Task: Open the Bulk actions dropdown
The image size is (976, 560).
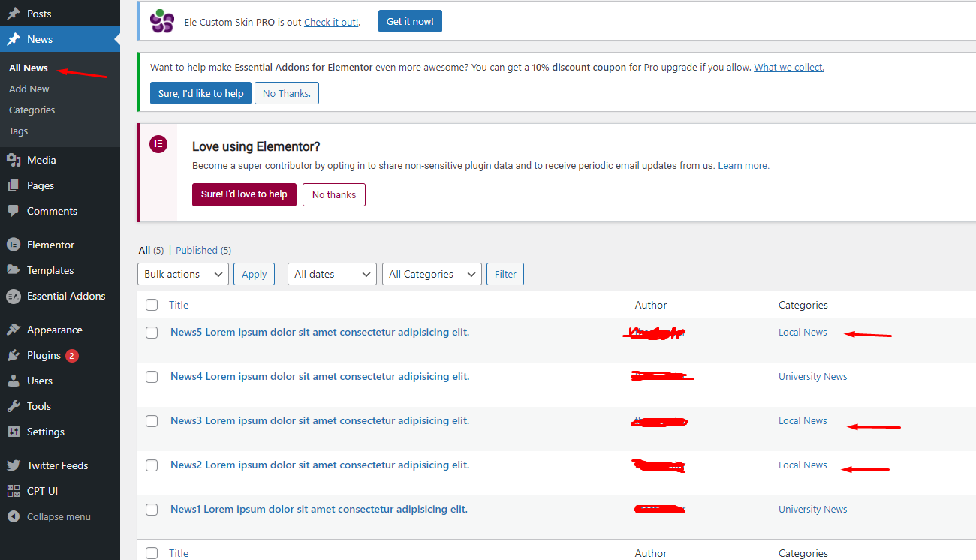Action: tap(183, 274)
